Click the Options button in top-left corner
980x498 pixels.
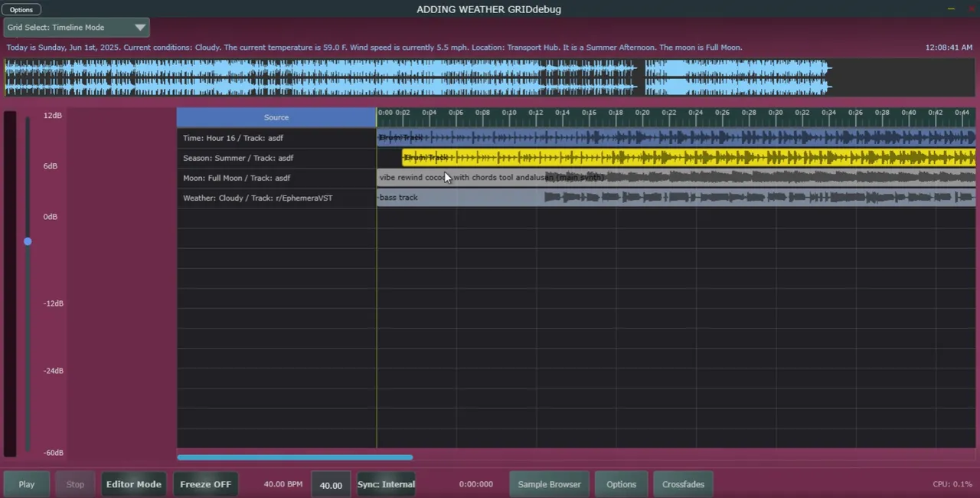tap(21, 10)
